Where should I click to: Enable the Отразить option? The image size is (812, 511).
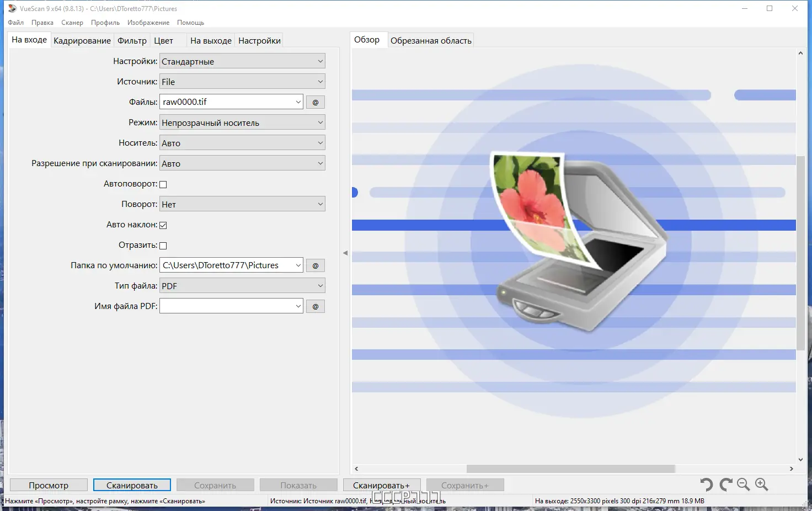click(x=163, y=245)
